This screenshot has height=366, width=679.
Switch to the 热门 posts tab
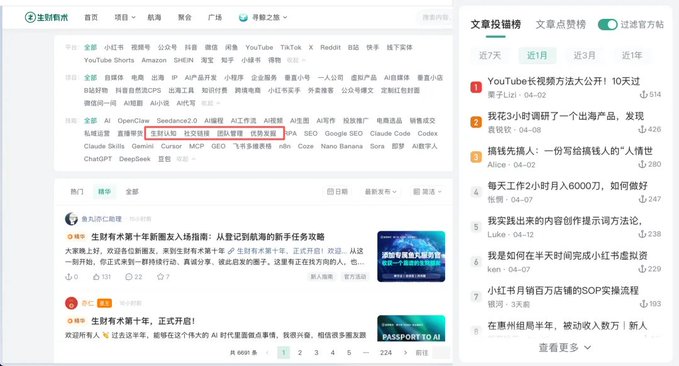click(77, 191)
